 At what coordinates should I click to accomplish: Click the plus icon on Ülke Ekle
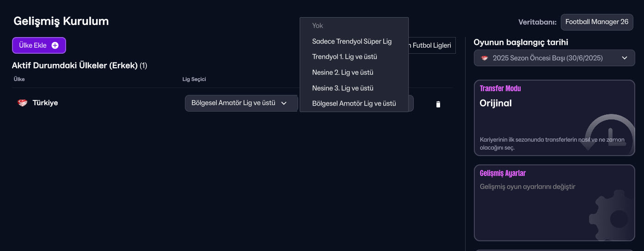pyautogui.click(x=55, y=45)
